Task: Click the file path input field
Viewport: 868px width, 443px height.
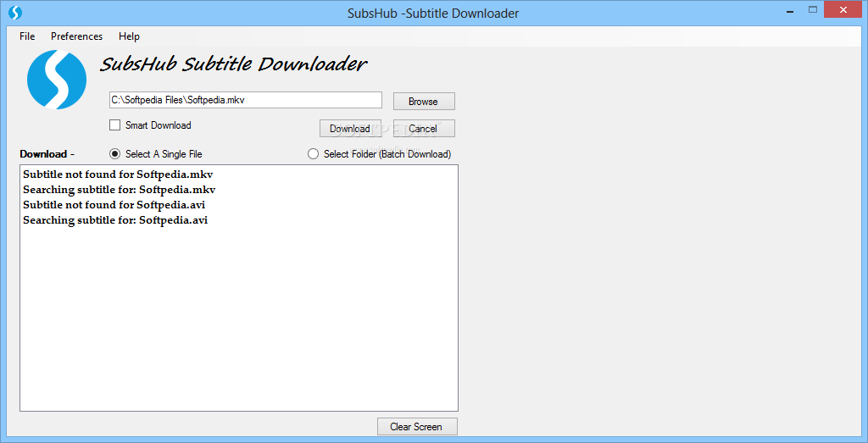Action: pyautogui.click(x=246, y=100)
